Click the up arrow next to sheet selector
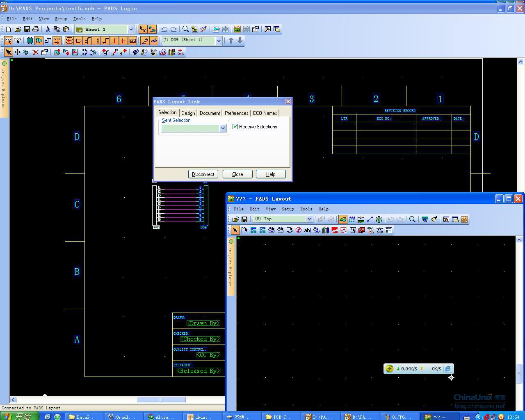Viewport: 525px width, 420px height. 231,41
